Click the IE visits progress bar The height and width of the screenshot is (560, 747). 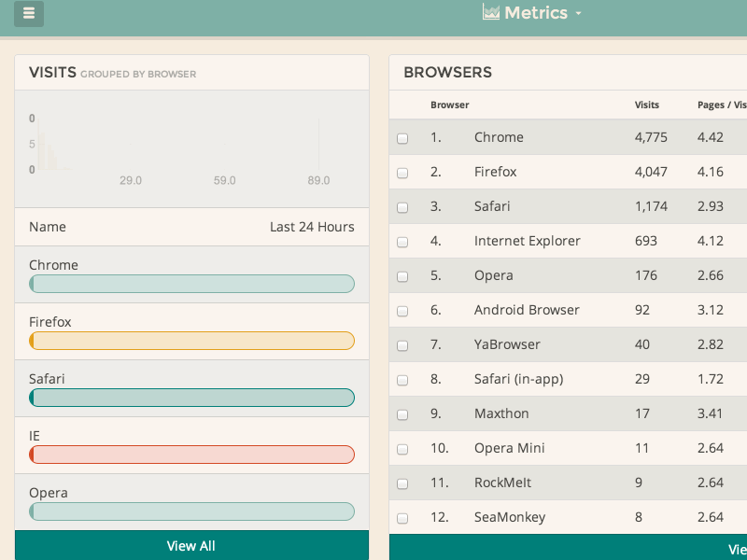click(191, 455)
